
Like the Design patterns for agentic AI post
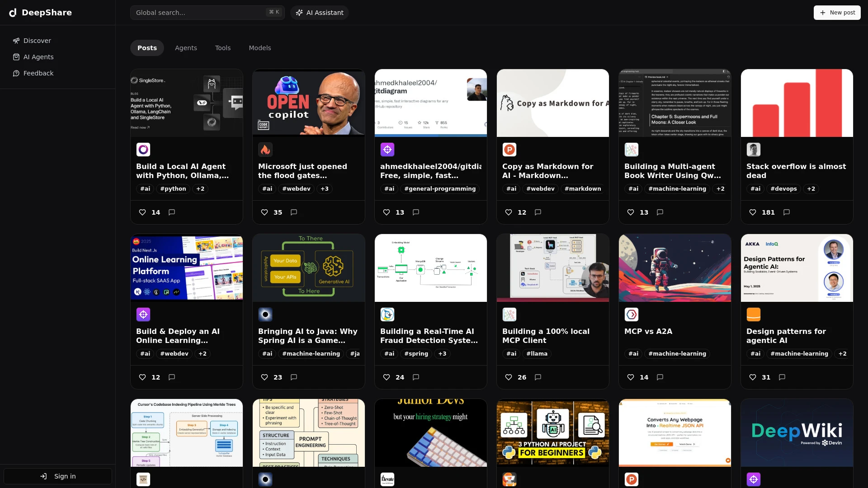[x=753, y=377]
